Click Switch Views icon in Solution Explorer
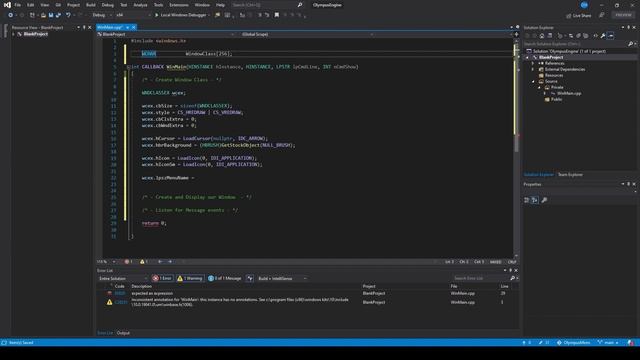This screenshot has width=640, height=360. pos(550,36)
